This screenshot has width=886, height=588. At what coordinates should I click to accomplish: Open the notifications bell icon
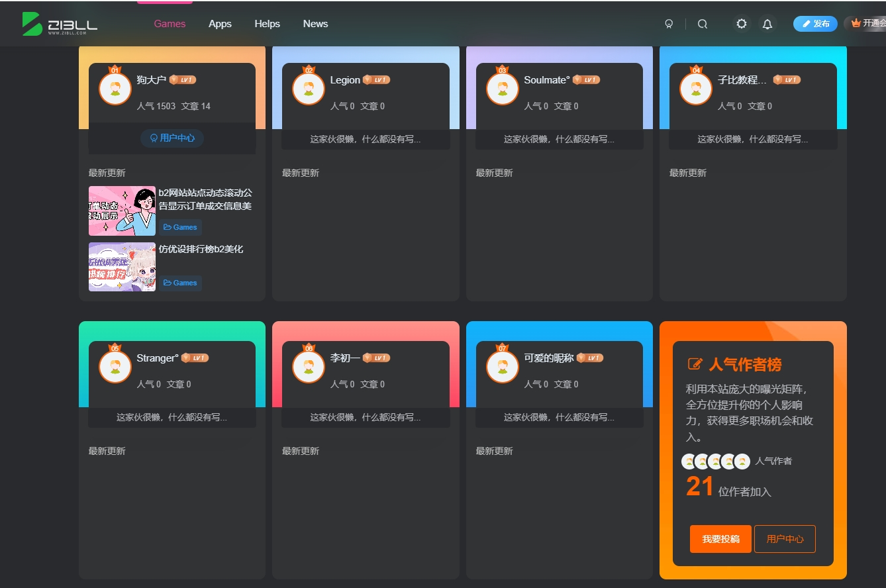point(767,24)
